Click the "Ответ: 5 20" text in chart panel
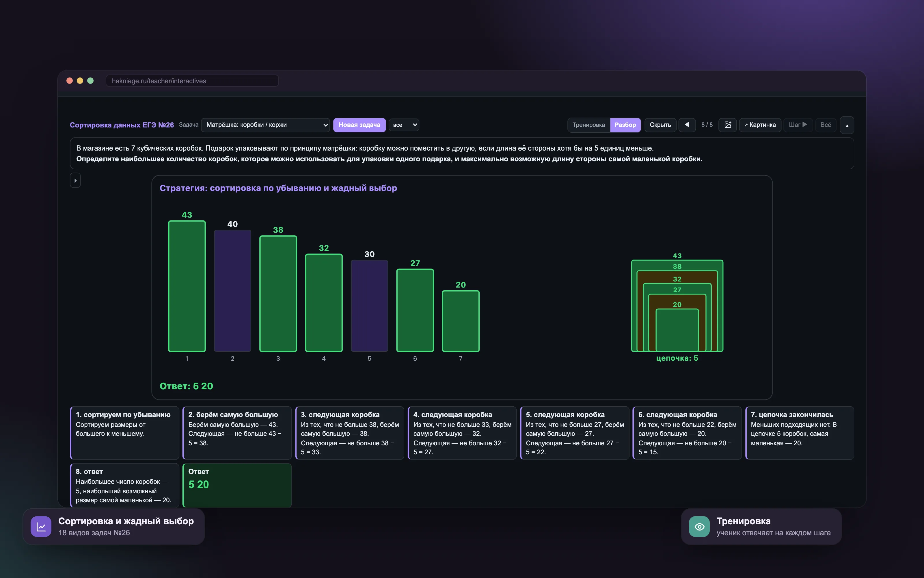The height and width of the screenshot is (578, 924). tap(186, 386)
